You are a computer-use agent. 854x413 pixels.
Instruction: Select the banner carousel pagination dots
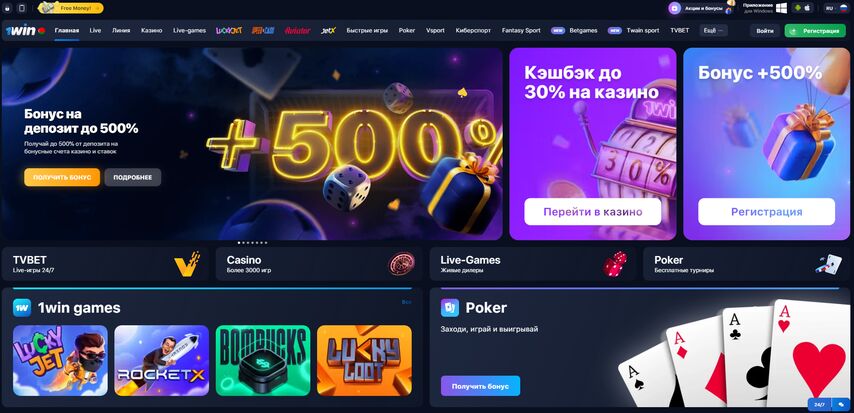pos(253,242)
